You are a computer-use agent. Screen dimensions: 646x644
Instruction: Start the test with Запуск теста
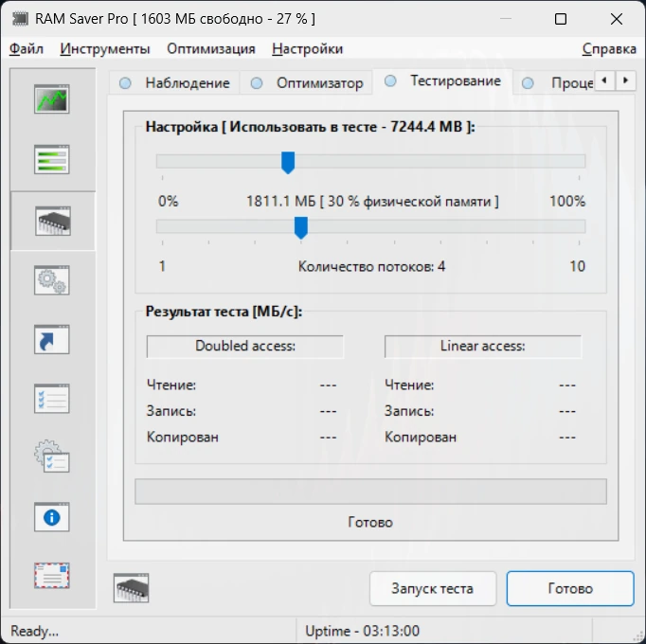433,588
